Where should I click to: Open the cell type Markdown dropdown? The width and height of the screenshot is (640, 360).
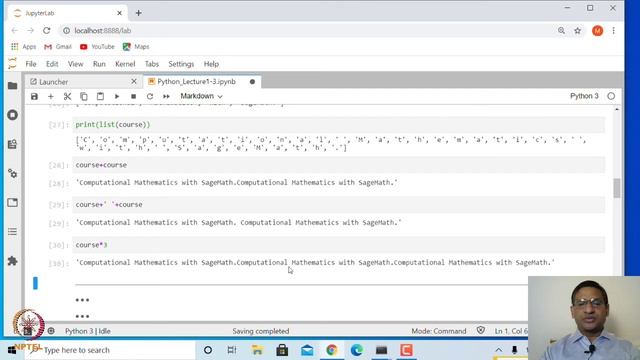click(x=201, y=96)
